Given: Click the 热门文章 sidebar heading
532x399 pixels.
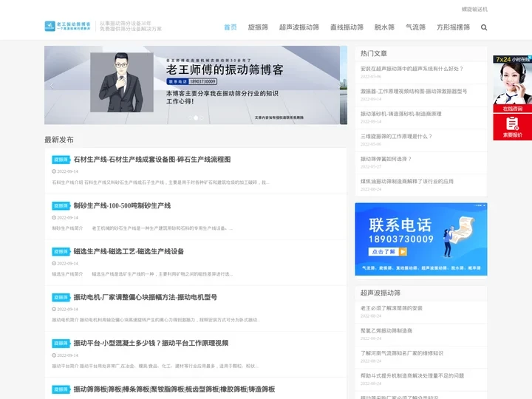Looking at the screenshot, I should (374, 54).
